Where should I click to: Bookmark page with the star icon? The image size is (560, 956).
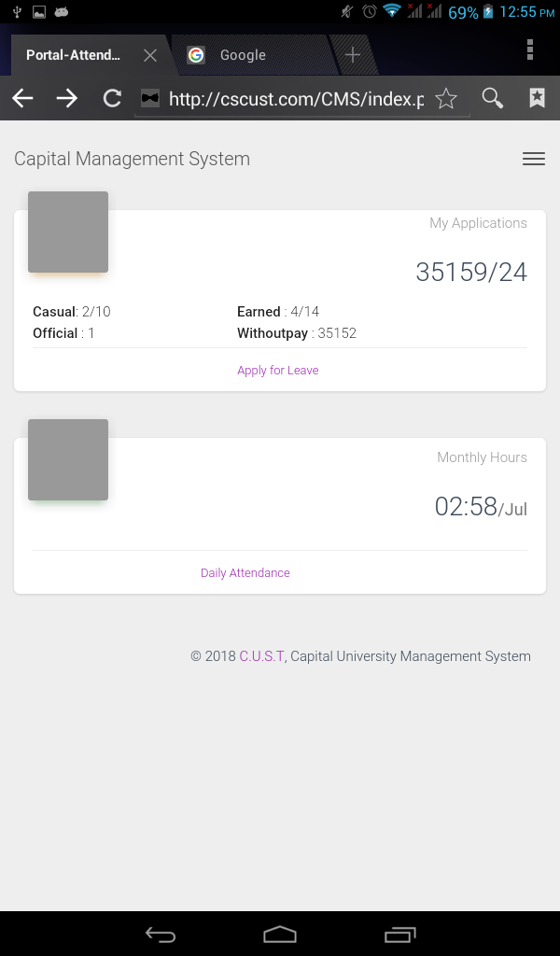pos(446,98)
